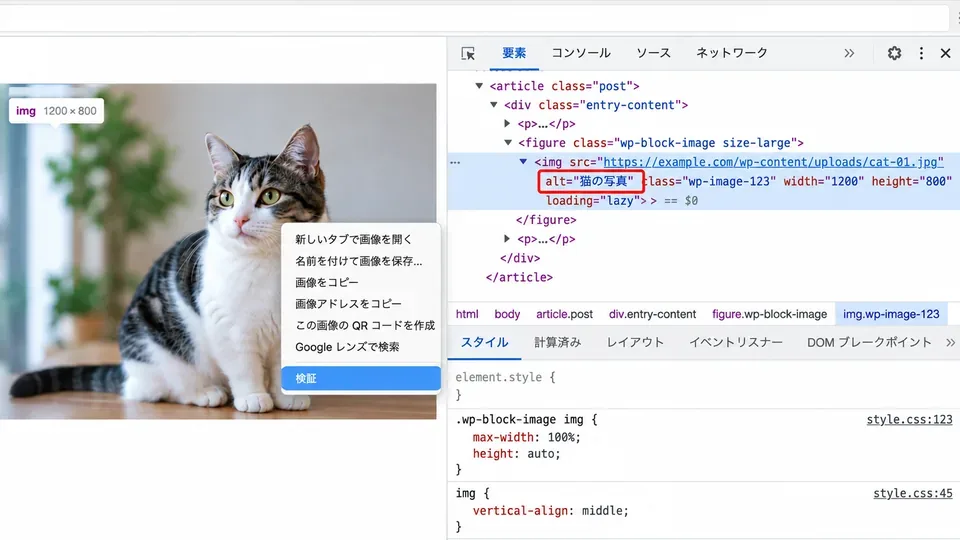Image resolution: width=960 pixels, height=540 pixels.
Task: Close the DevTools panel
Action: click(x=945, y=53)
